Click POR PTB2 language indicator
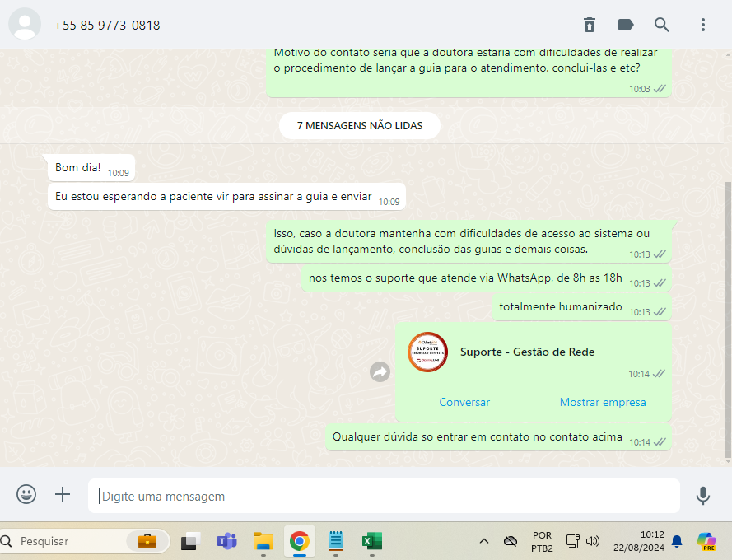The height and width of the screenshot is (560, 732). pyautogui.click(x=542, y=541)
